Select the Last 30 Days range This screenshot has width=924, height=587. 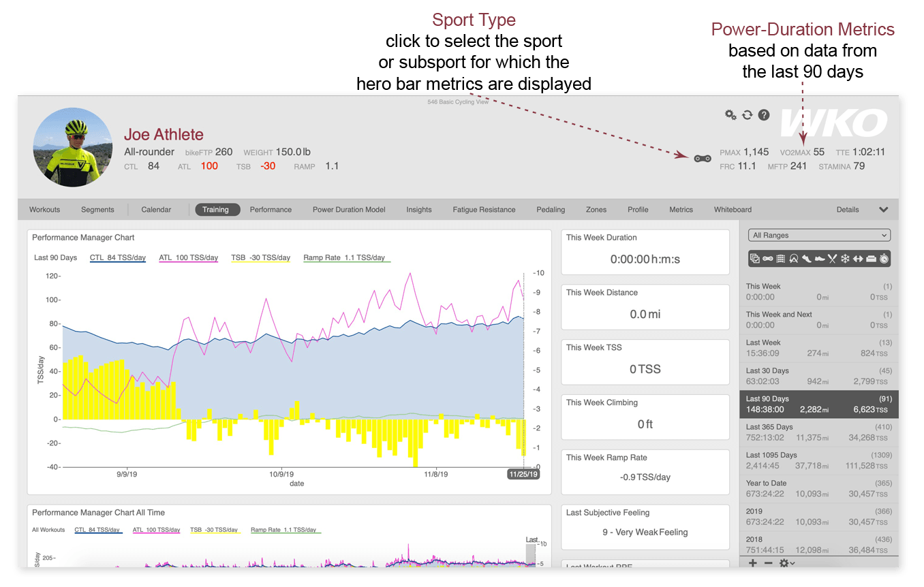pyautogui.click(x=818, y=376)
